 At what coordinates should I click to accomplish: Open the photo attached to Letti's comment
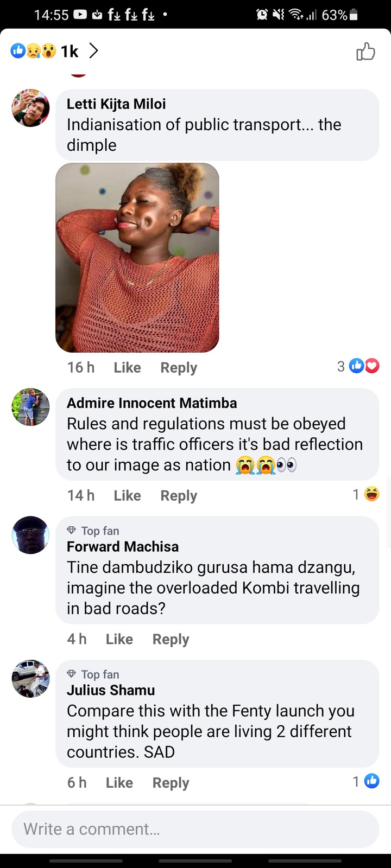(137, 258)
